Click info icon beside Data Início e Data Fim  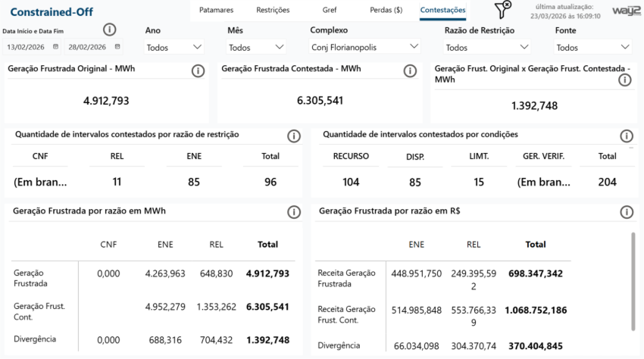pyautogui.click(x=109, y=30)
